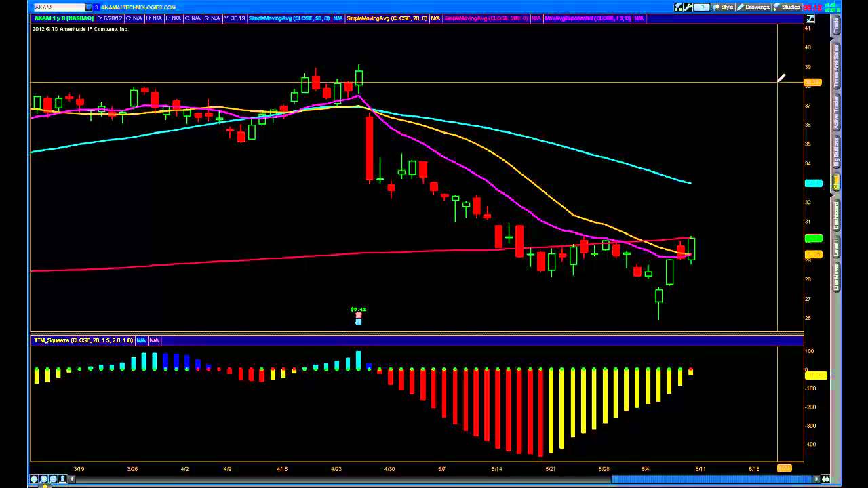Open the Trade side tab
868x488 pixels.
point(836,26)
